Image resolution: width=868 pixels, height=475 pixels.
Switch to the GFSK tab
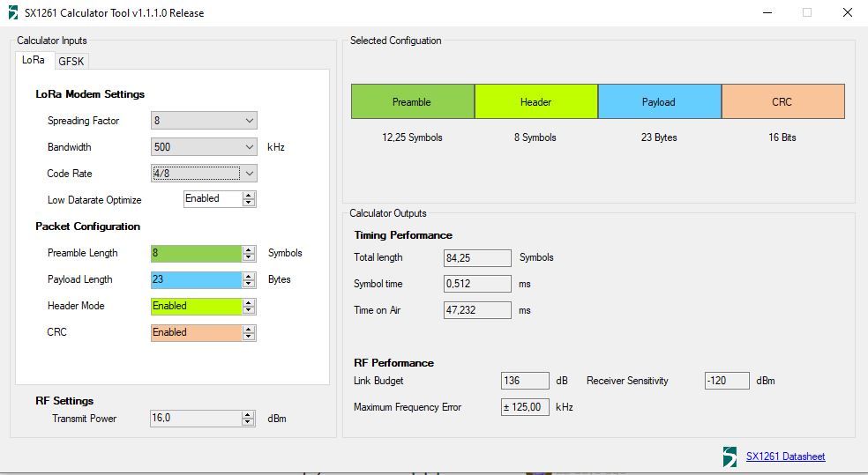[x=71, y=61]
